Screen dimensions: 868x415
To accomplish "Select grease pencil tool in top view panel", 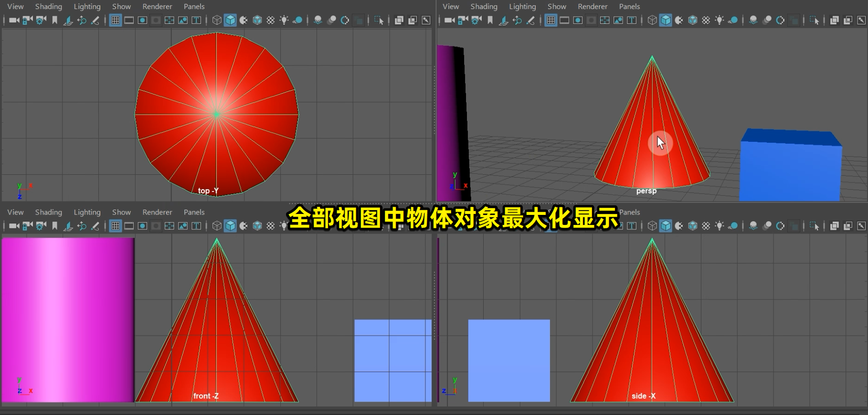I will click(x=95, y=20).
